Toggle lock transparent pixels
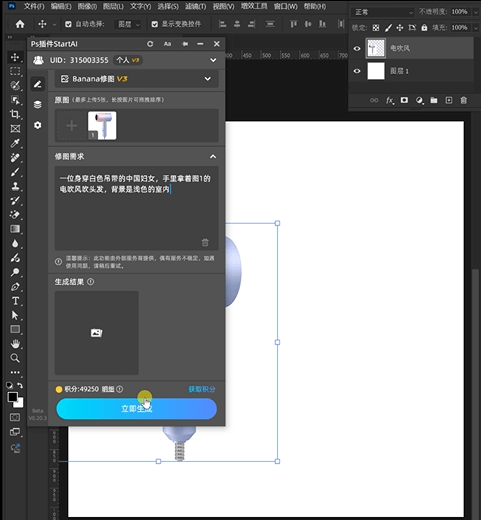Image resolution: width=481 pixels, height=520 pixels. [x=376, y=28]
